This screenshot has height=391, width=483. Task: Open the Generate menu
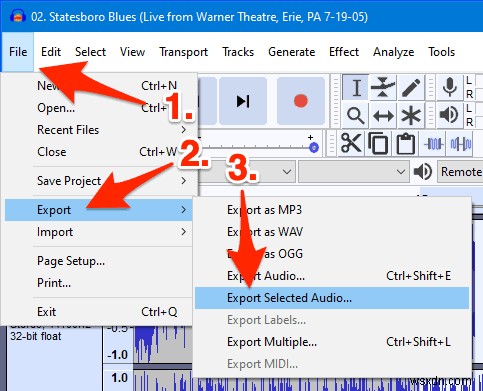click(x=291, y=52)
